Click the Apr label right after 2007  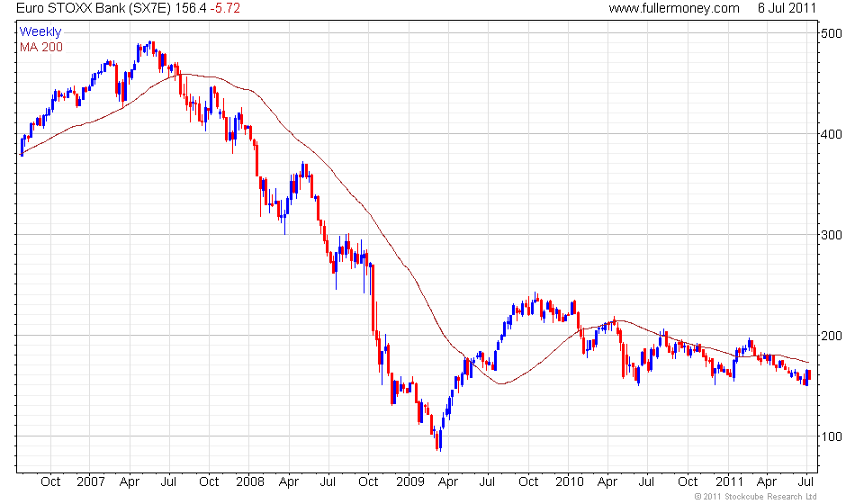(x=130, y=482)
